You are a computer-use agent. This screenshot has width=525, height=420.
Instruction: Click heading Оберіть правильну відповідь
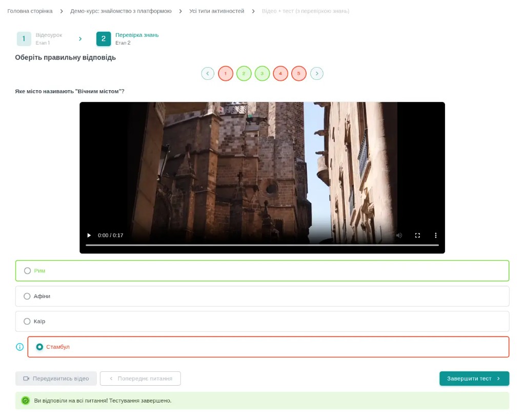click(65, 57)
